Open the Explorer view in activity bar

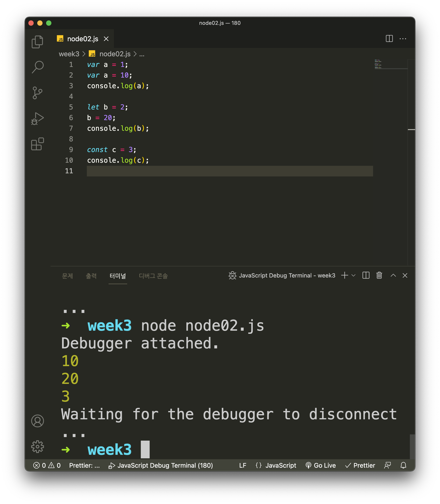click(37, 42)
